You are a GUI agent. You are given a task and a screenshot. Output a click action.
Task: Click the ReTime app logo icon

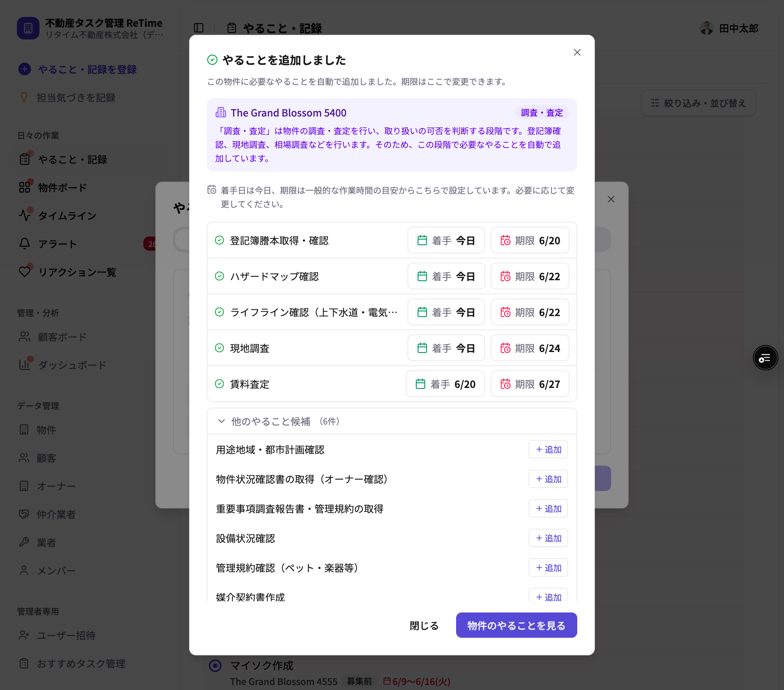click(x=28, y=28)
